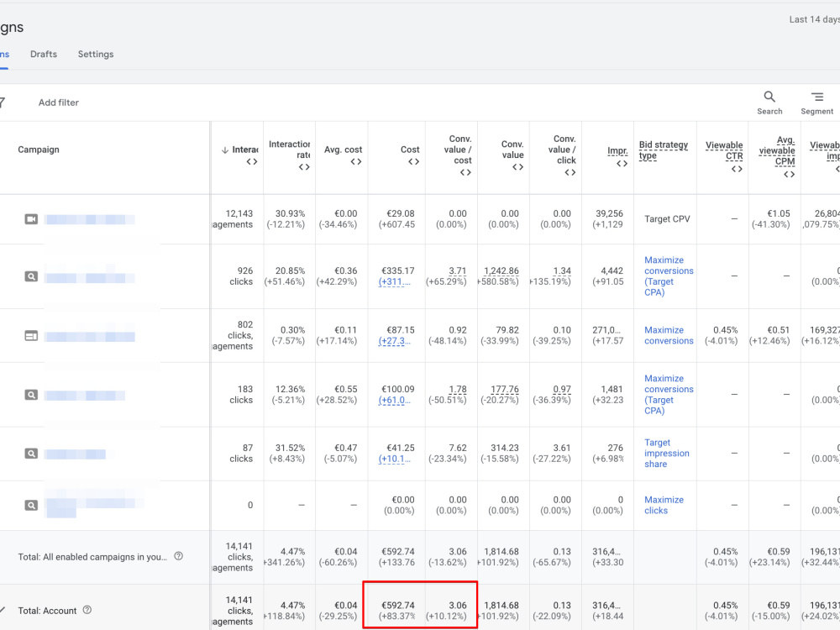
Task: Click Total: All enabled campaigns row label
Action: [x=92, y=557]
